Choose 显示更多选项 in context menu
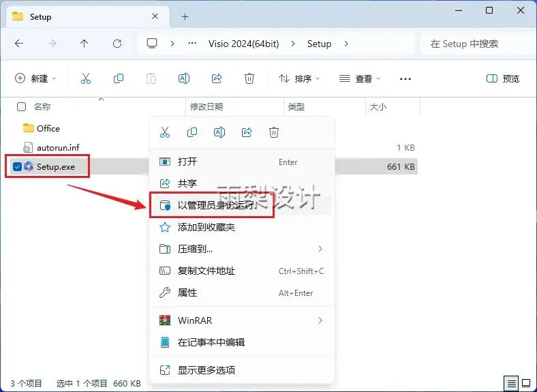The image size is (537, 392). pos(242,370)
